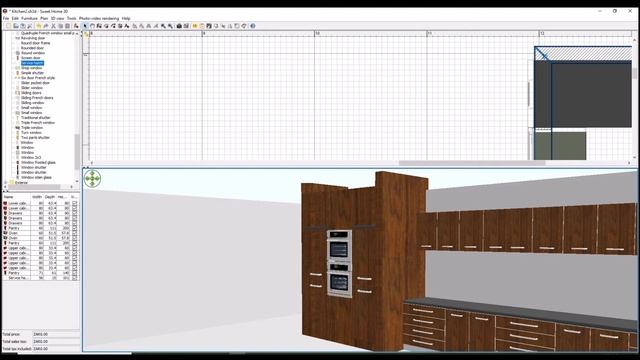
Task: Select Round window in catalog tree
Action: coord(33,53)
